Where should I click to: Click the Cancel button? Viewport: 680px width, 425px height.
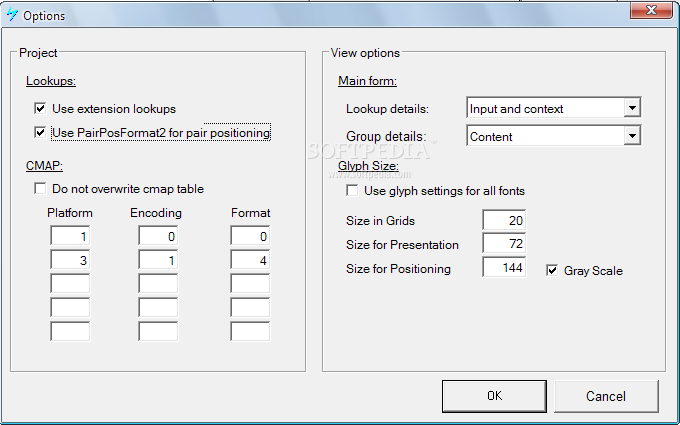(606, 396)
